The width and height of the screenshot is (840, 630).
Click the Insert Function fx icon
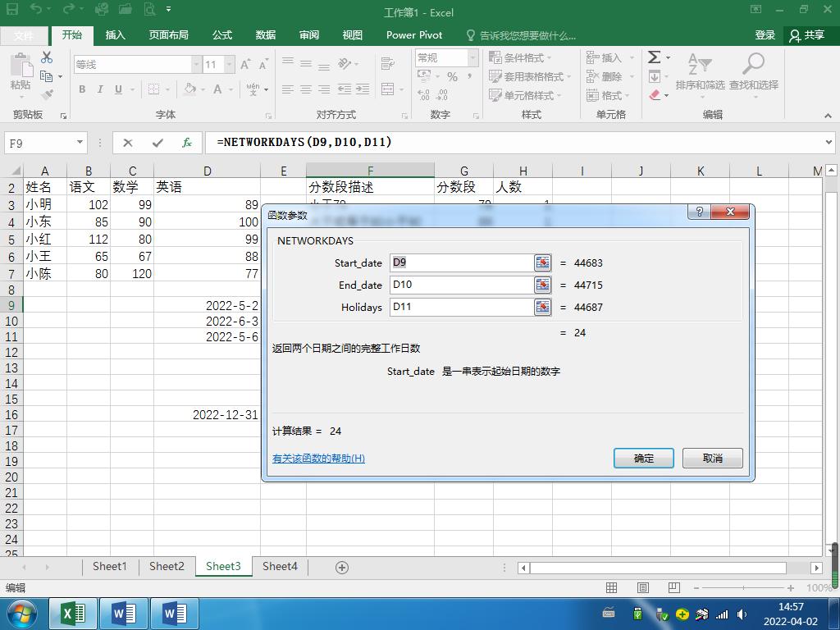coord(186,142)
